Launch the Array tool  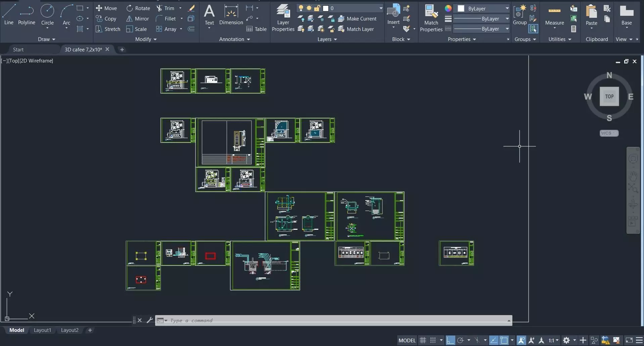(166, 29)
